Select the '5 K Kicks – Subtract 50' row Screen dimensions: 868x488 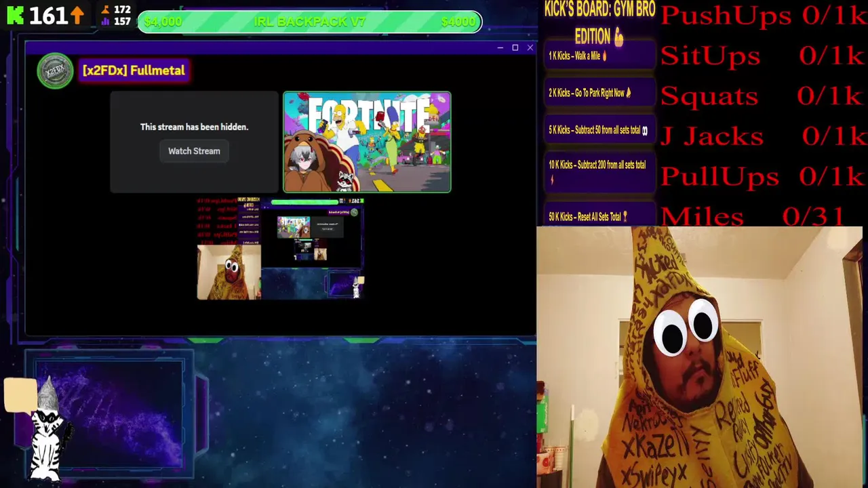click(x=599, y=130)
